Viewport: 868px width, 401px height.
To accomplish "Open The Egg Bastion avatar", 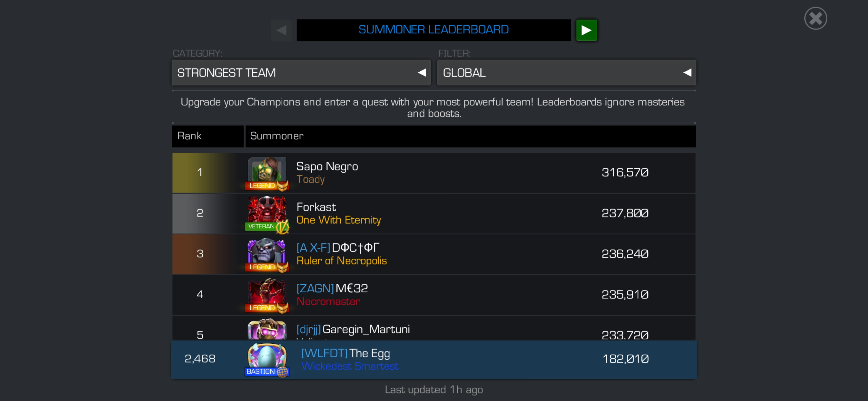I will pos(267,360).
